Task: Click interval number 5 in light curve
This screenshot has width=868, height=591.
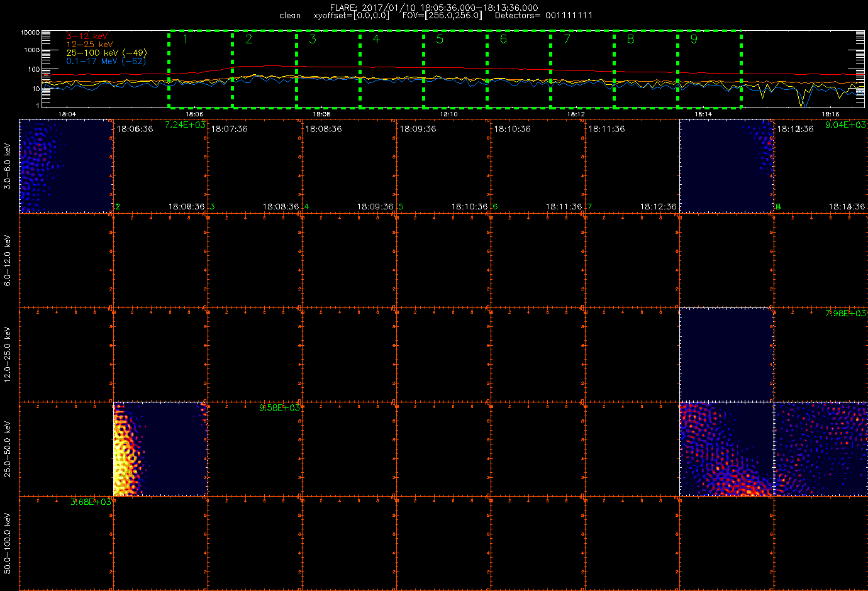Action: tap(440, 39)
